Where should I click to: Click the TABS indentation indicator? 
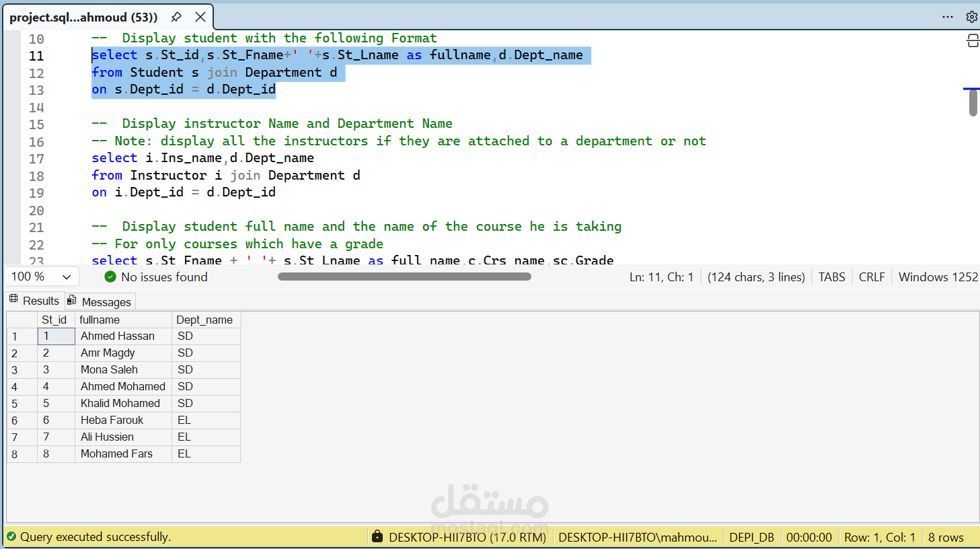[831, 277]
